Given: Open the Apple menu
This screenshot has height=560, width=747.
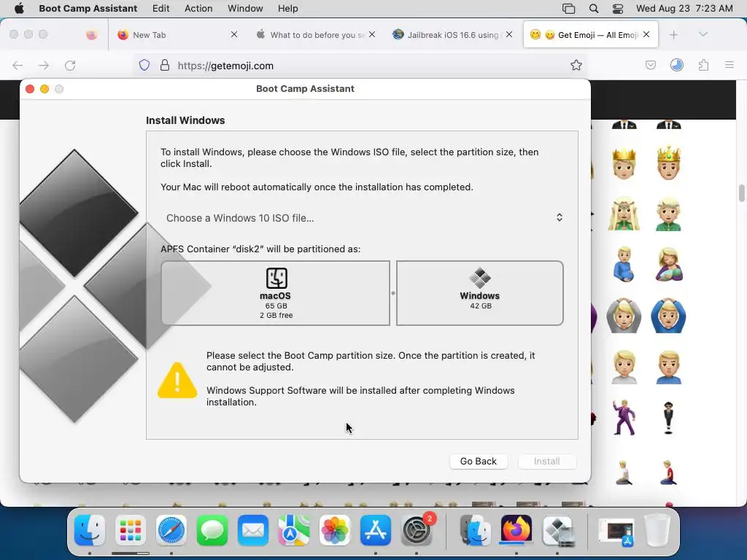Looking at the screenshot, I should (20, 8).
